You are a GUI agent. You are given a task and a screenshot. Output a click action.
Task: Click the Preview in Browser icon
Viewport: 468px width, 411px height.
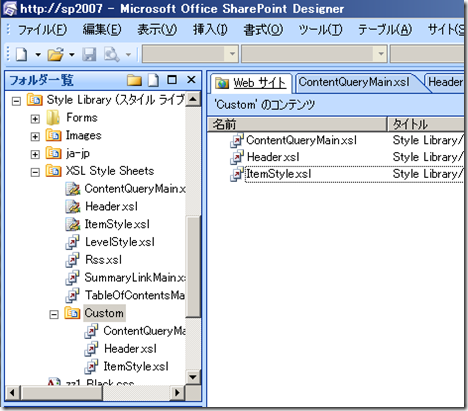(112, 54)
